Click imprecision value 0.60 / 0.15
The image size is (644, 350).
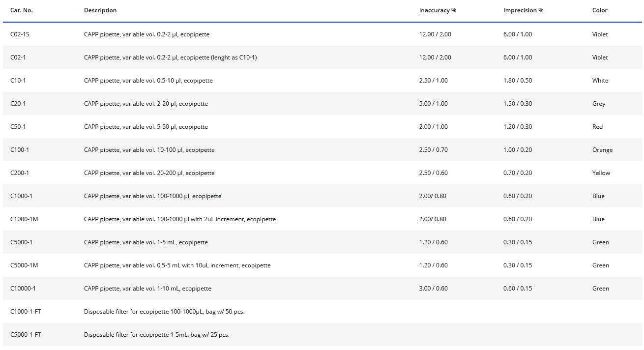click(x=518, y=289)
